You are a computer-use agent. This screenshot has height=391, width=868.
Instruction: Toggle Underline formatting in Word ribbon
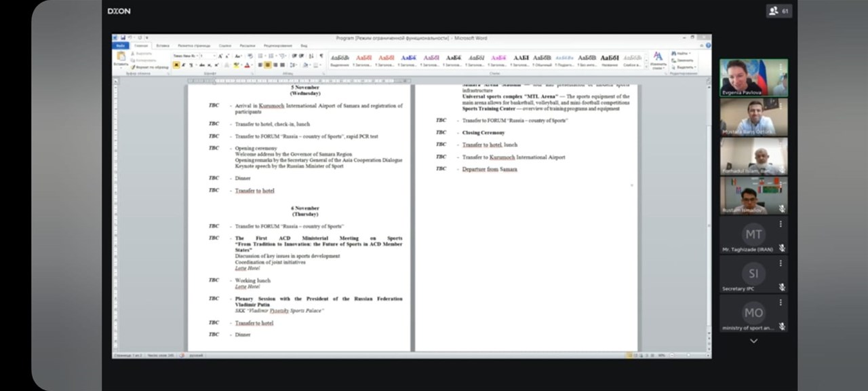[x=190, y=65]
